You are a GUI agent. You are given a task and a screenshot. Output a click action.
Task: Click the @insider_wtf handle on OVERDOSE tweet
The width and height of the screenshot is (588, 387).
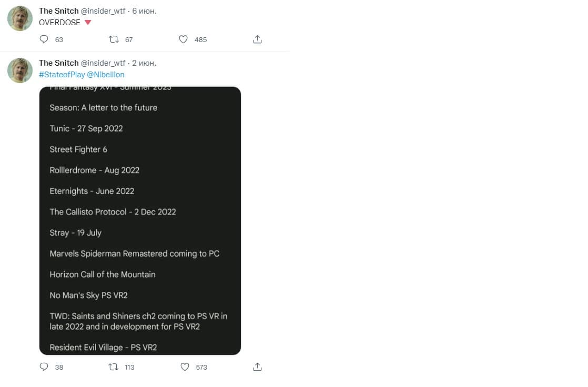103,11
